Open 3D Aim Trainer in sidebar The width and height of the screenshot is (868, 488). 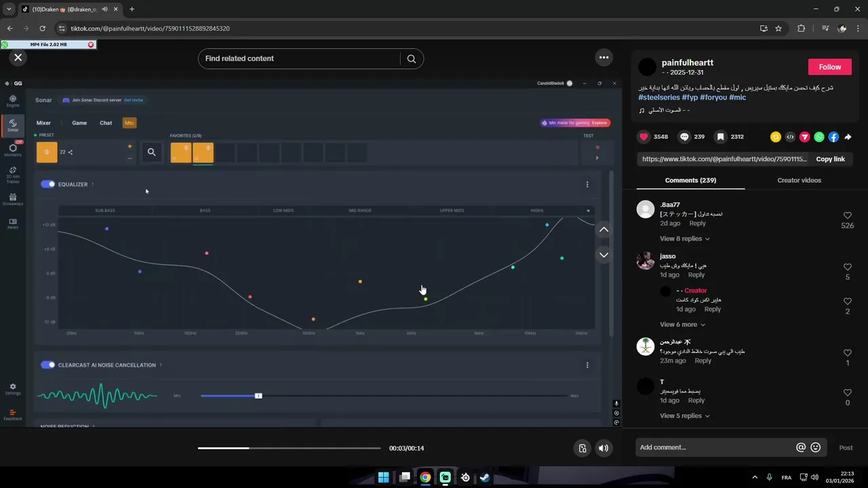pos(13,175)
